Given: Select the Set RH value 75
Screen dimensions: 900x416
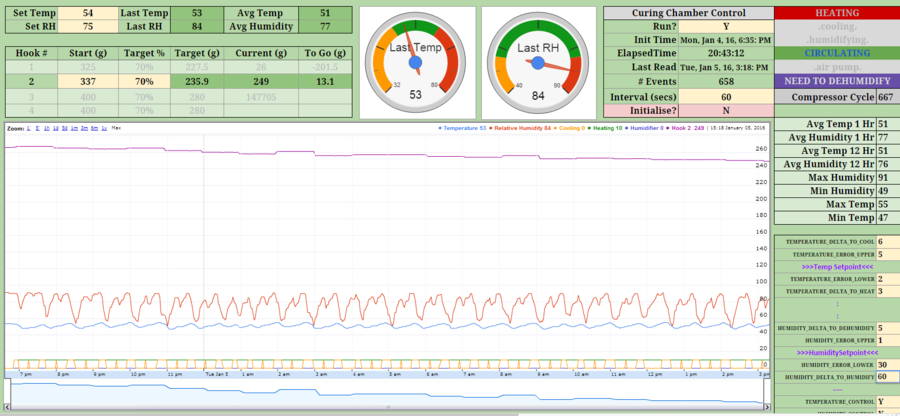Looking at the screenshot, I should point(88,27).
